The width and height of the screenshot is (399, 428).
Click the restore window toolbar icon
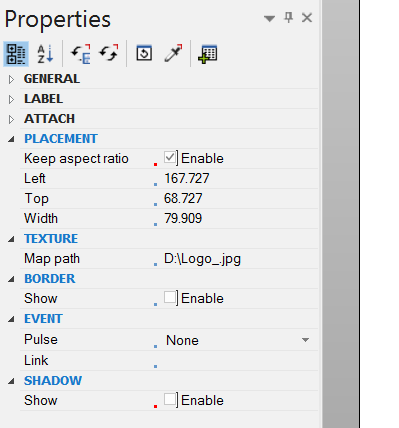144,53
